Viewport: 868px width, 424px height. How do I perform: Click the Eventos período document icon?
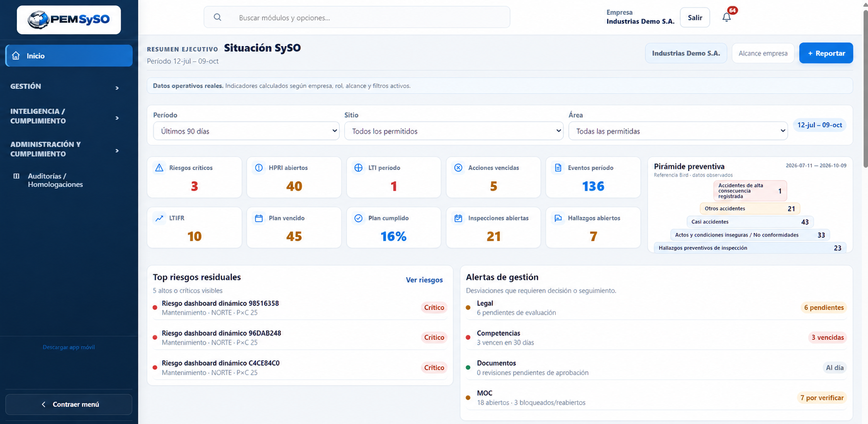coord(558,167)
